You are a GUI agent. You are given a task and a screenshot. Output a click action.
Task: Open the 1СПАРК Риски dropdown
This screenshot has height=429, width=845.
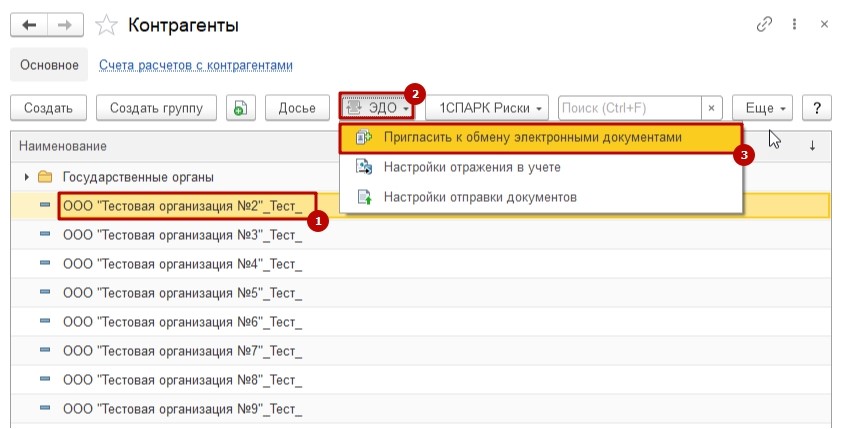(488, 108)
